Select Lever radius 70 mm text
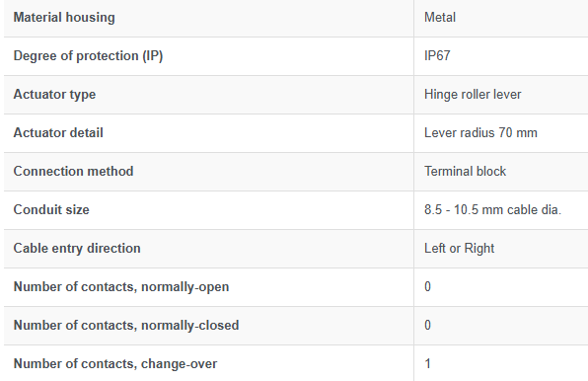Screen dimensions: 588x381 tap(480, 132)
